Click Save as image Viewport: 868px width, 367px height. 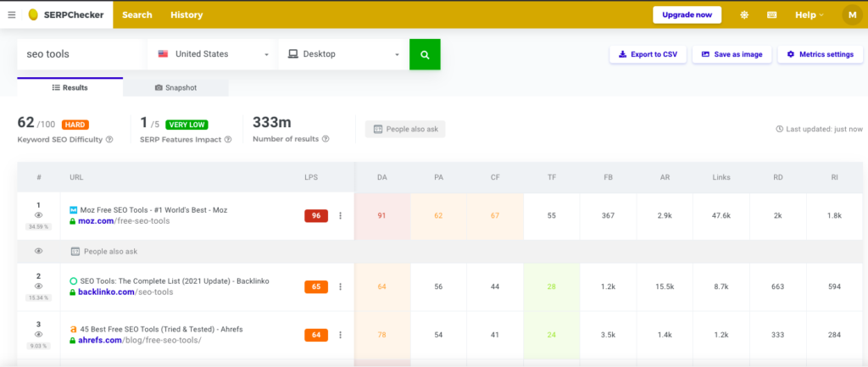(x=732, y=54)
